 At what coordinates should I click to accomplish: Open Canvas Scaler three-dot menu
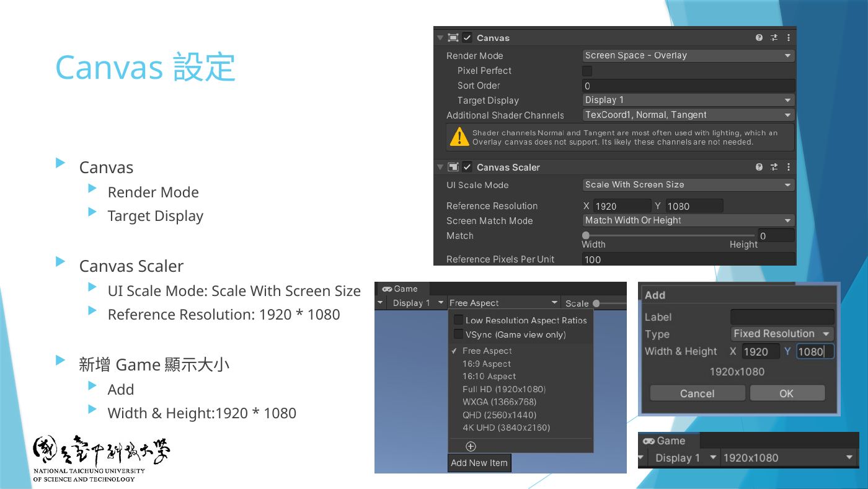[x=789, y=167]
